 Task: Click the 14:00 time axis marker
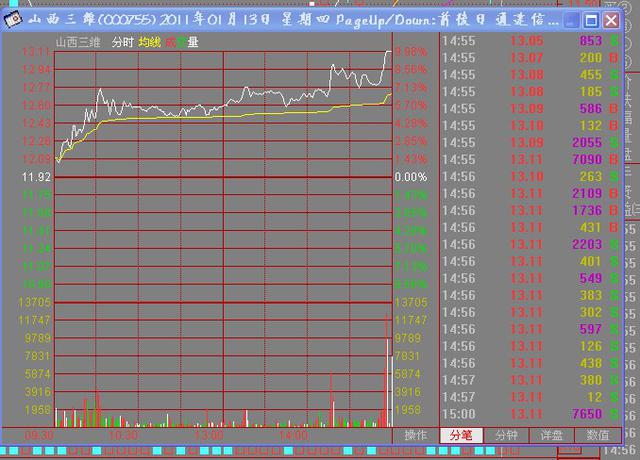(292, 435)
